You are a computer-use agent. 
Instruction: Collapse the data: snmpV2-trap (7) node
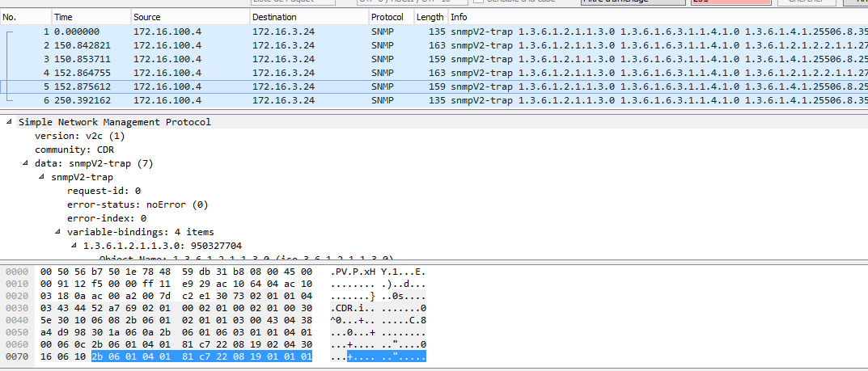point(26,163)
